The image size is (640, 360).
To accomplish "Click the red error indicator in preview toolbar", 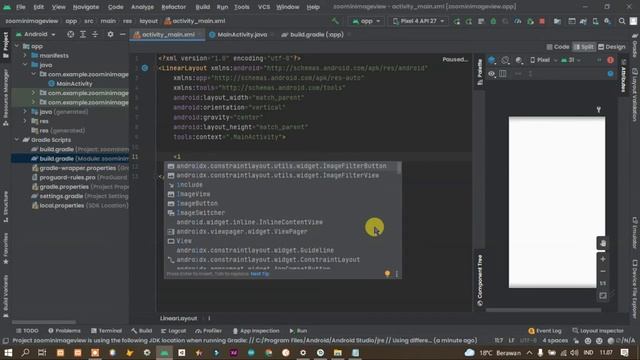I will coord(610,60).
